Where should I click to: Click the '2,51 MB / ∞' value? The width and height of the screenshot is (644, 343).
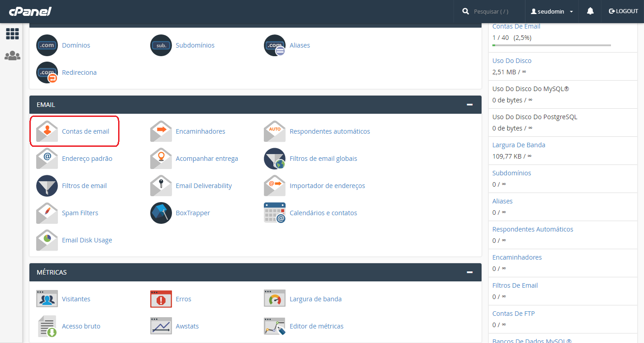tap(509, 72)
